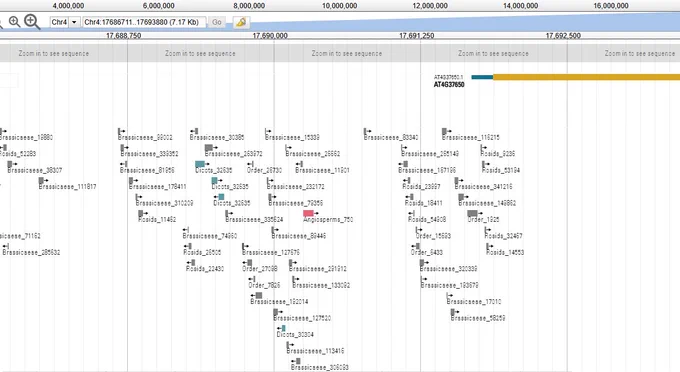This screenshot has height=372, width=680.
Task: Click the Order_28730 label
Action: (265, 170)
